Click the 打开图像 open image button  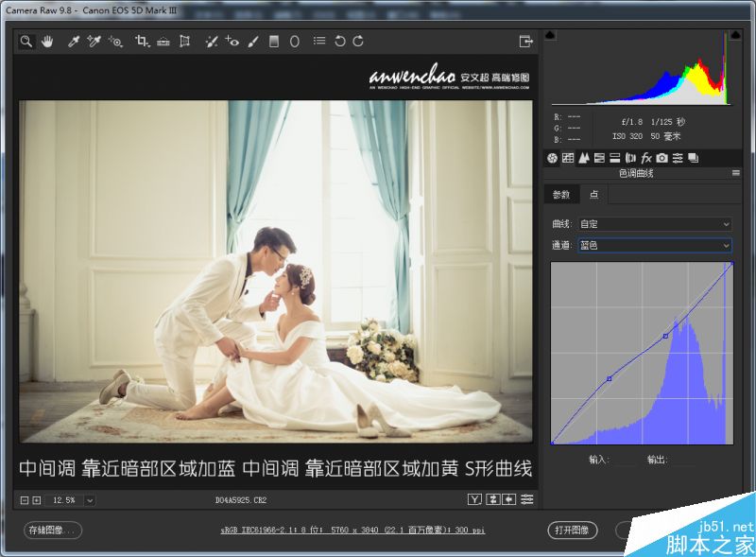point(573,530)
